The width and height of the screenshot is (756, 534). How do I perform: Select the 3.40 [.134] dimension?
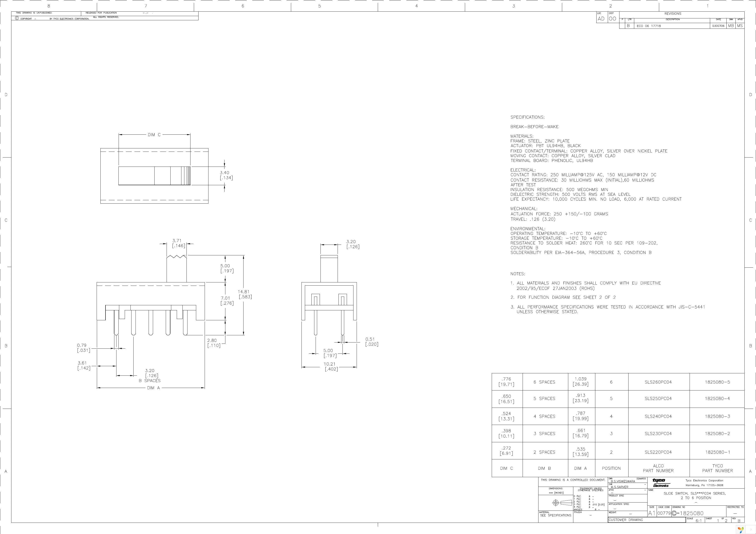226,175
